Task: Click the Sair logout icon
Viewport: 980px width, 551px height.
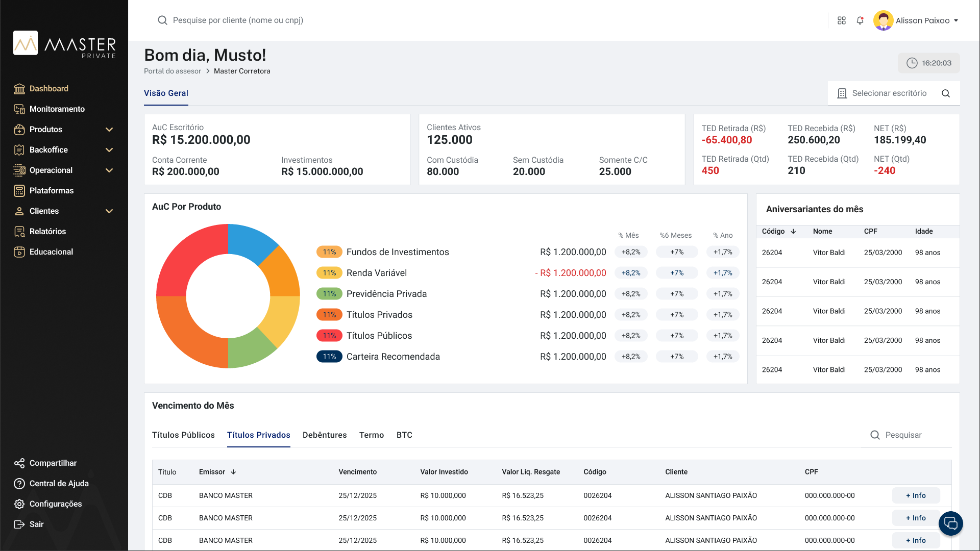Action: [x=19, y=524]
